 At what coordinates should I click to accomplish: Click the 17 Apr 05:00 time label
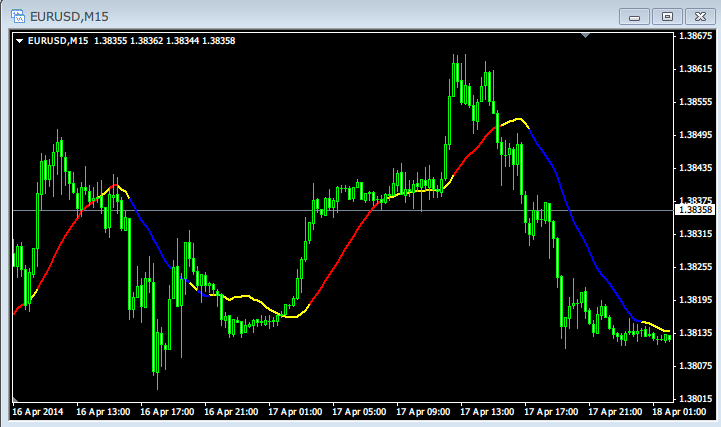pyautogui.click(x=359, y=412)
